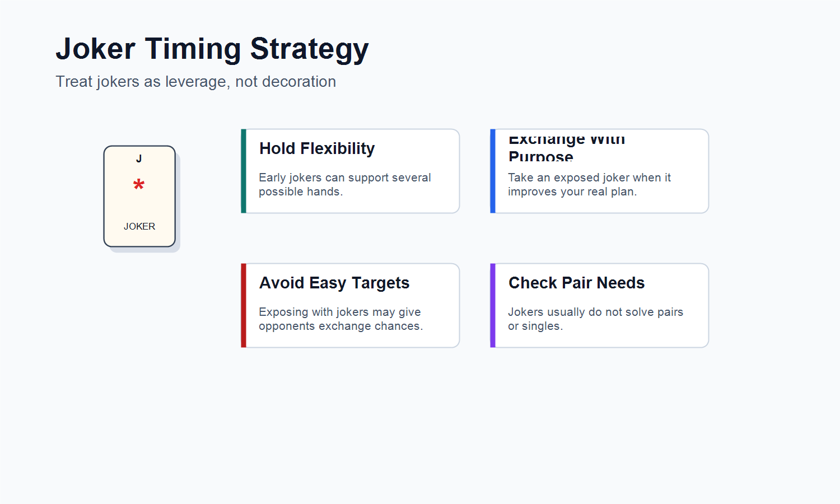Click the text 'Take an exposed joker when it'

click(589, 178)
